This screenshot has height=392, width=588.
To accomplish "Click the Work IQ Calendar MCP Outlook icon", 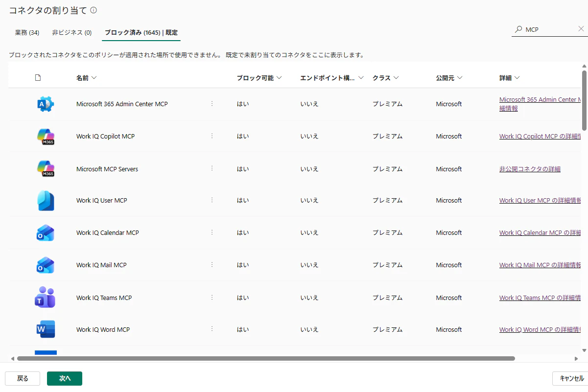I will pos(46,233).
